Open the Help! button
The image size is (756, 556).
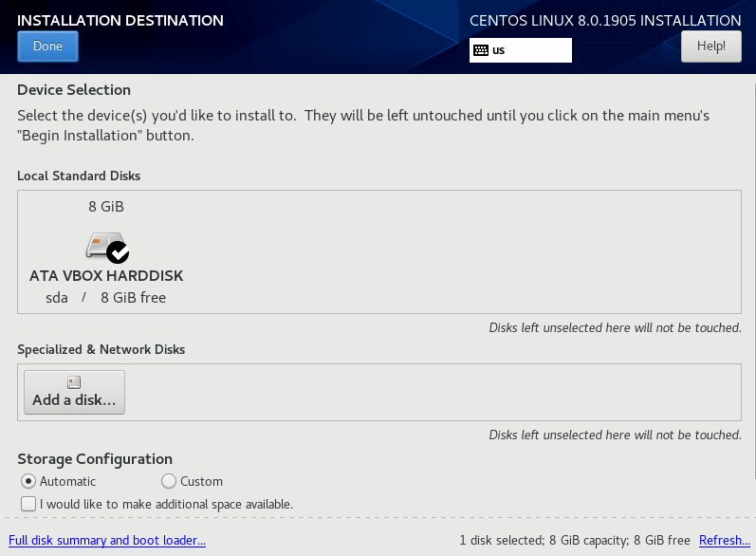tap(711, 46)
